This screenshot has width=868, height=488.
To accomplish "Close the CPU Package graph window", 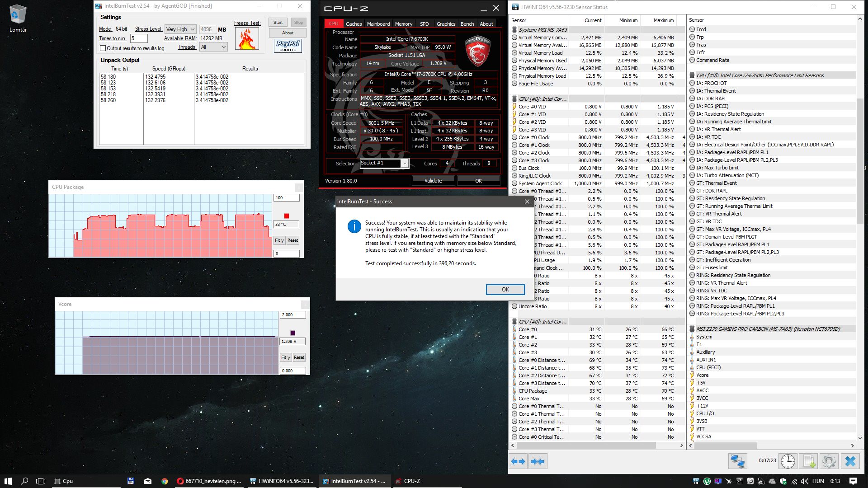I will tap(299, 187).
